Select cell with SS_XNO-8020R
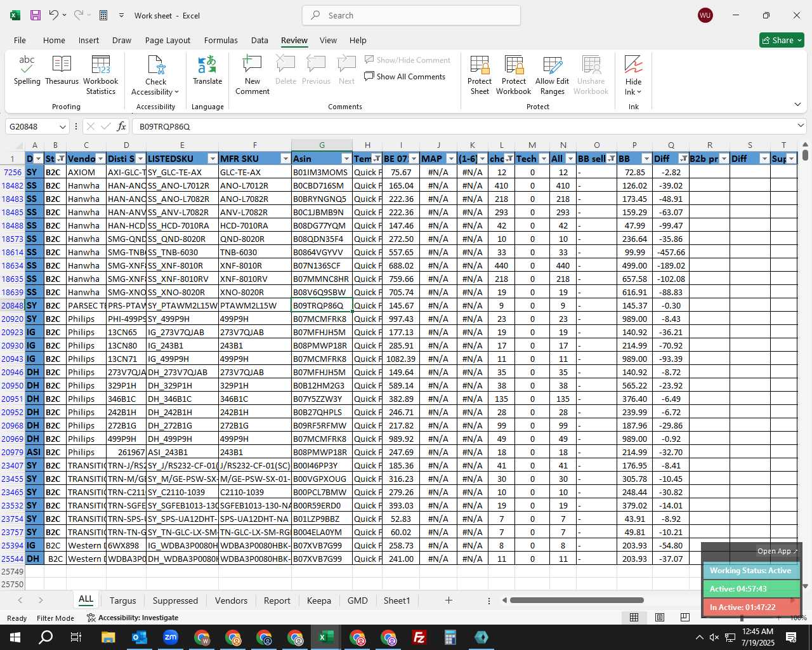 pos(182,292)
